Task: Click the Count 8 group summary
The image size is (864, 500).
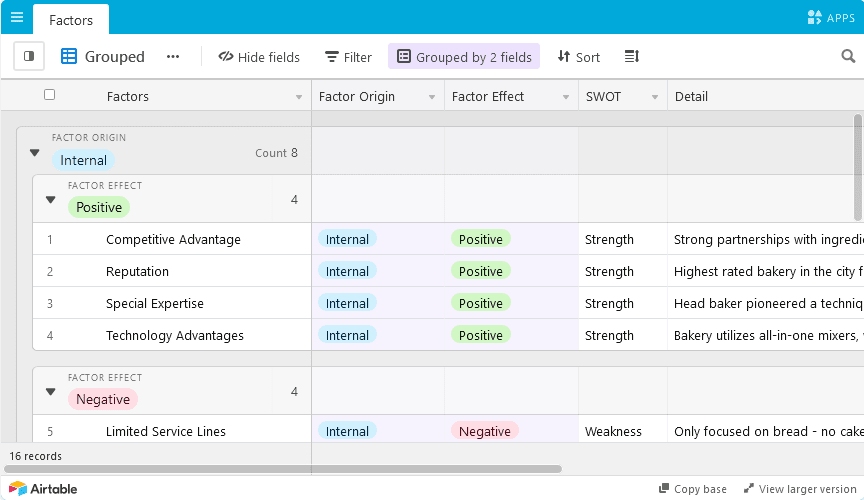Action: point(276,153)
